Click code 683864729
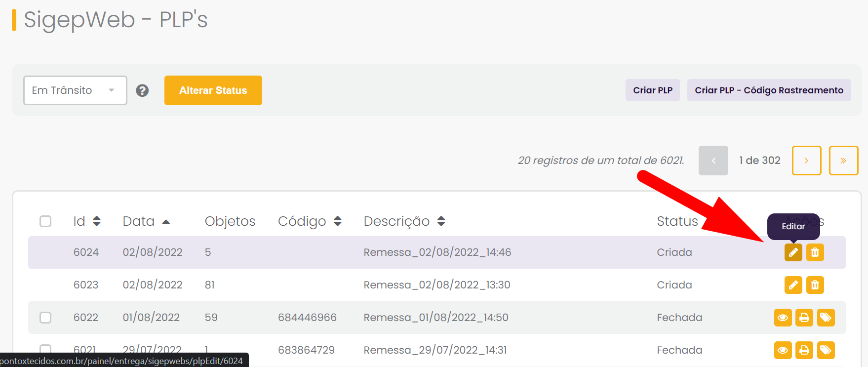The height and width of the screenshot is (367, 868). (x=306, y=350)
